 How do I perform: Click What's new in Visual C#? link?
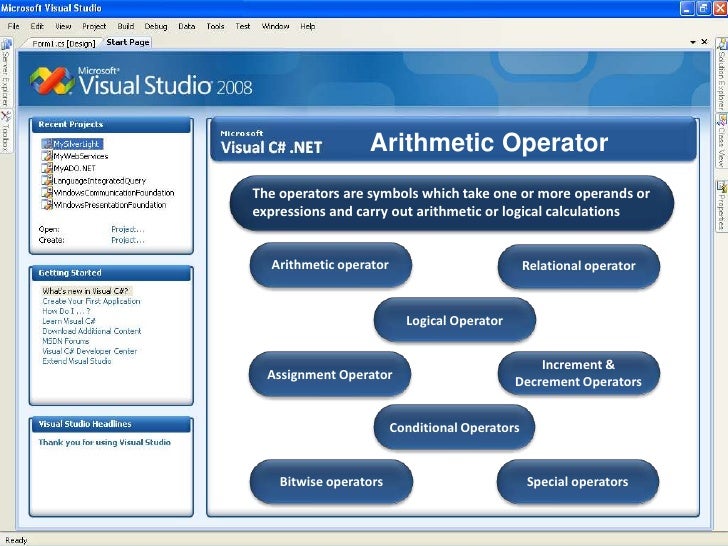[85, 291]
